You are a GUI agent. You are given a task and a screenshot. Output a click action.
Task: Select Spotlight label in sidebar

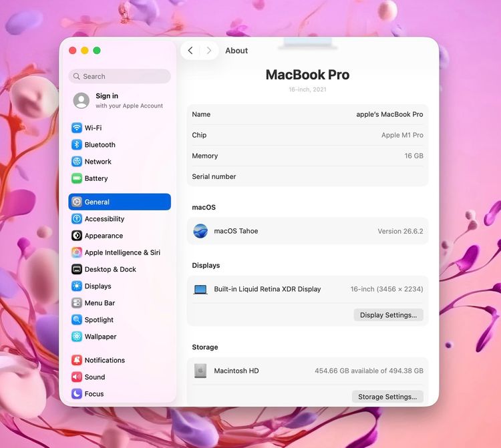tap(99, 320)
